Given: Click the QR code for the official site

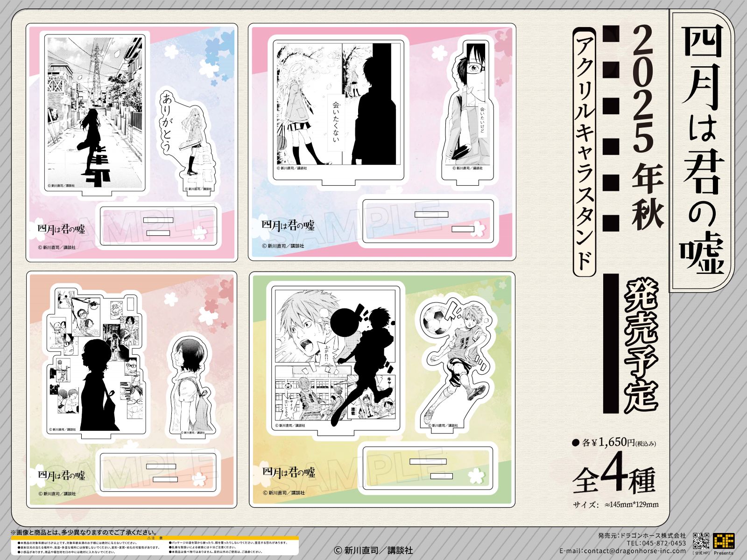Looking at the screenshot, I should coord(701,540).
